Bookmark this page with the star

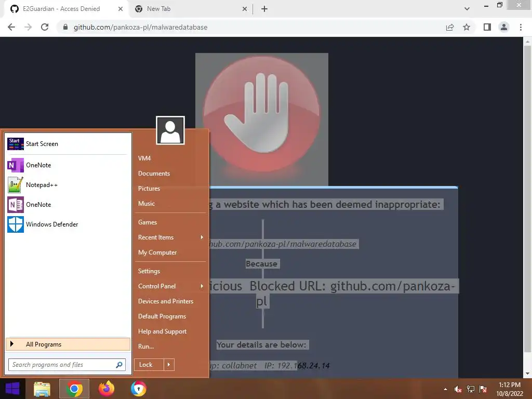point(467,27)
